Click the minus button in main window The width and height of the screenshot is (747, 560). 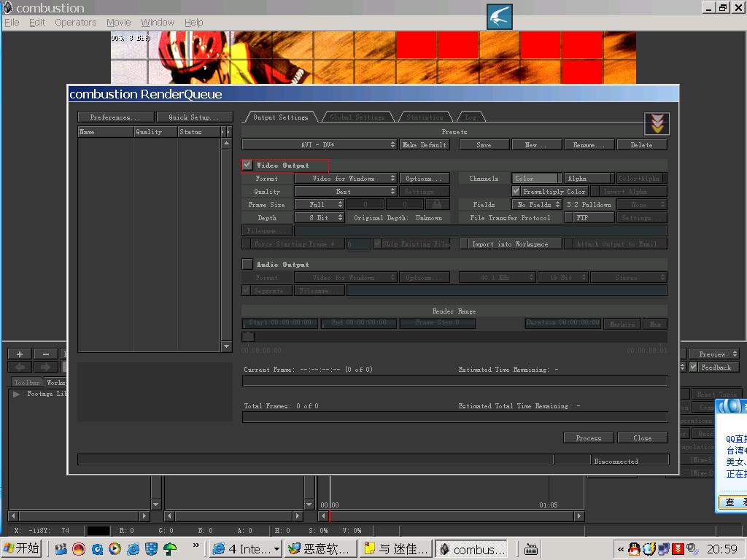46,354
